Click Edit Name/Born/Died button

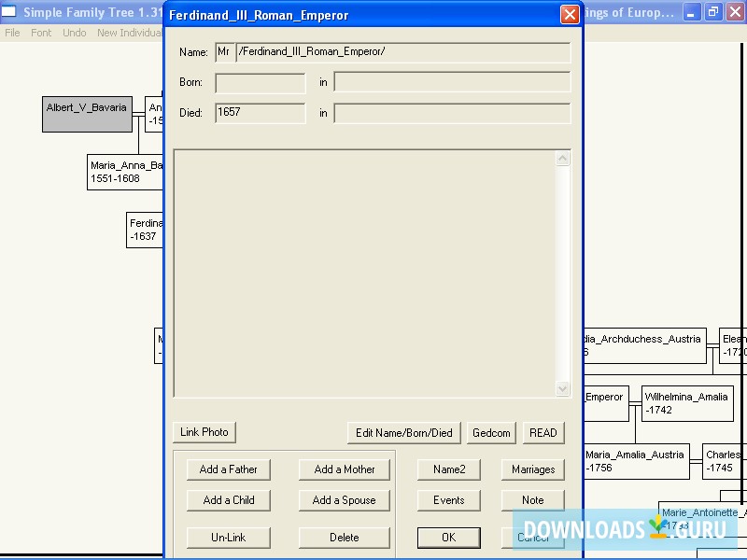pyautogui.click(x=404, y=433)
